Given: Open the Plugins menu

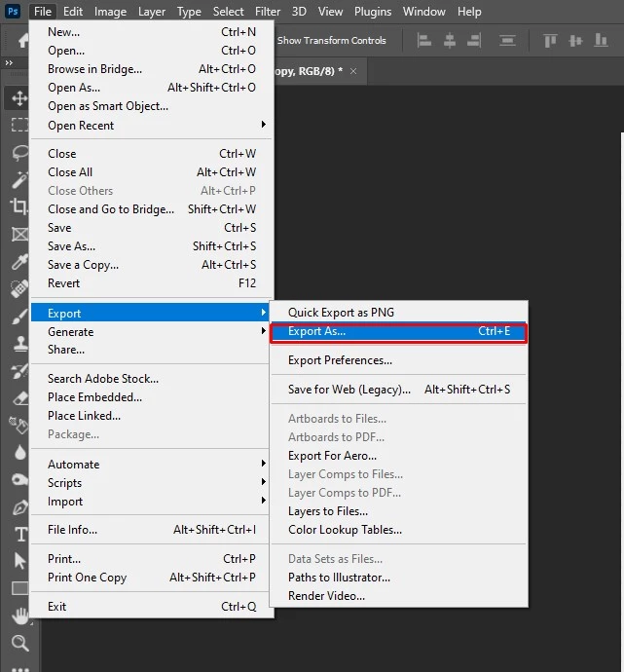Looking at the screenshot, I should (373, 11).
